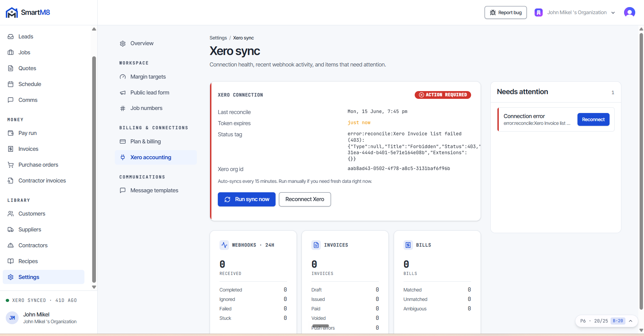Click the Reconnect Xero button

tap(305, 199)
